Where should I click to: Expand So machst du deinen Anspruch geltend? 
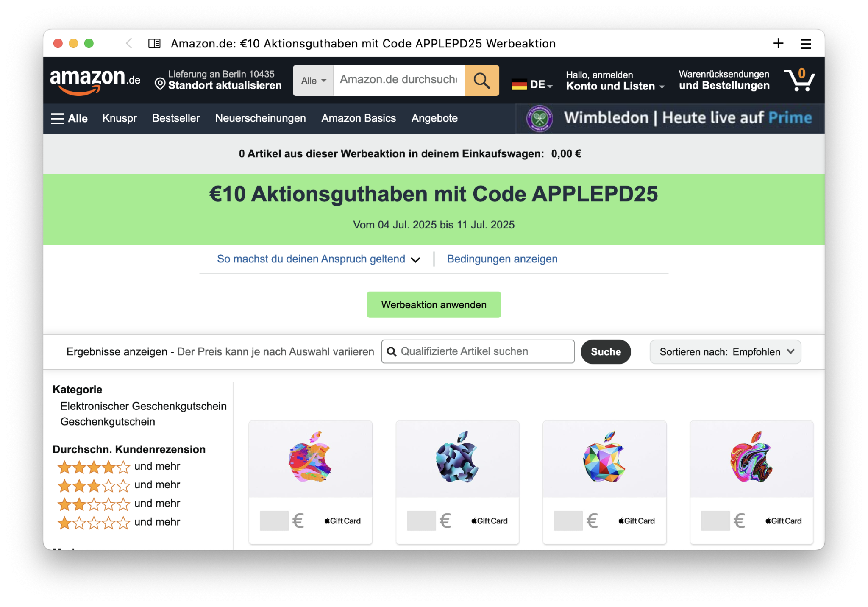(x=318, y=259)
